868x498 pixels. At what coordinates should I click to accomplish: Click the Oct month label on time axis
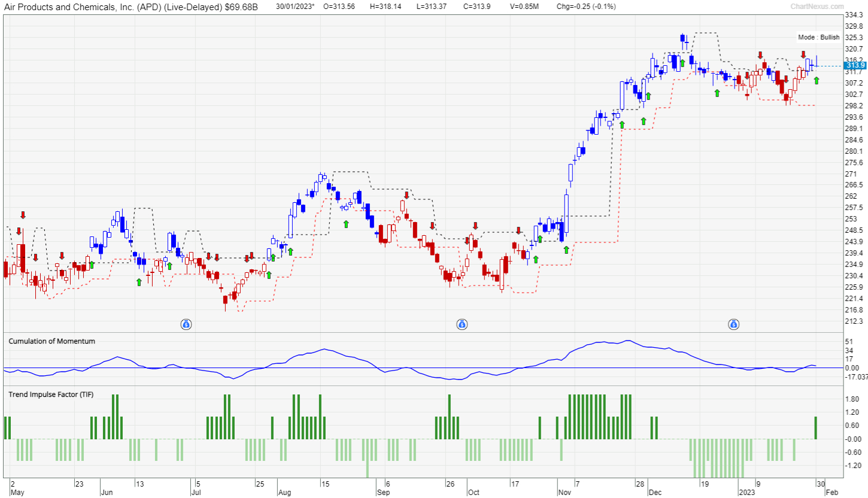pyautogui.click(x=474, y=493)
